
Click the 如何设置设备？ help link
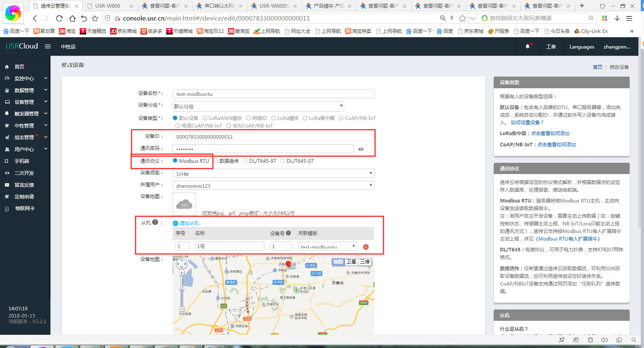tap(527, 123)
